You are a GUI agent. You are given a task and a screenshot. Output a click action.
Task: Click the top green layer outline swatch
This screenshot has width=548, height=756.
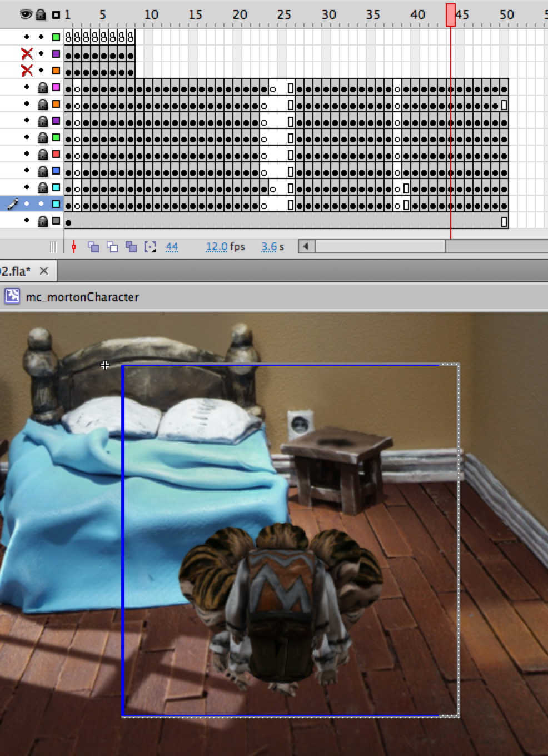point(56,37)
